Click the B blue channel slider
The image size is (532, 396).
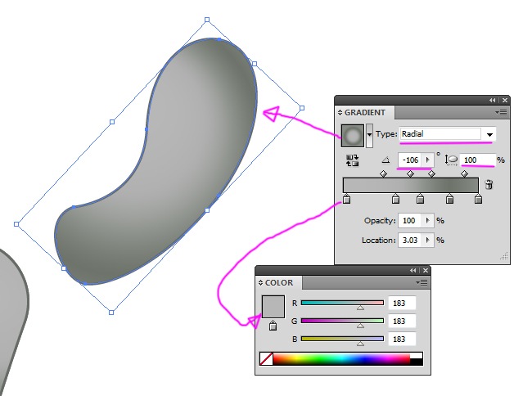(x=342, y=339)
